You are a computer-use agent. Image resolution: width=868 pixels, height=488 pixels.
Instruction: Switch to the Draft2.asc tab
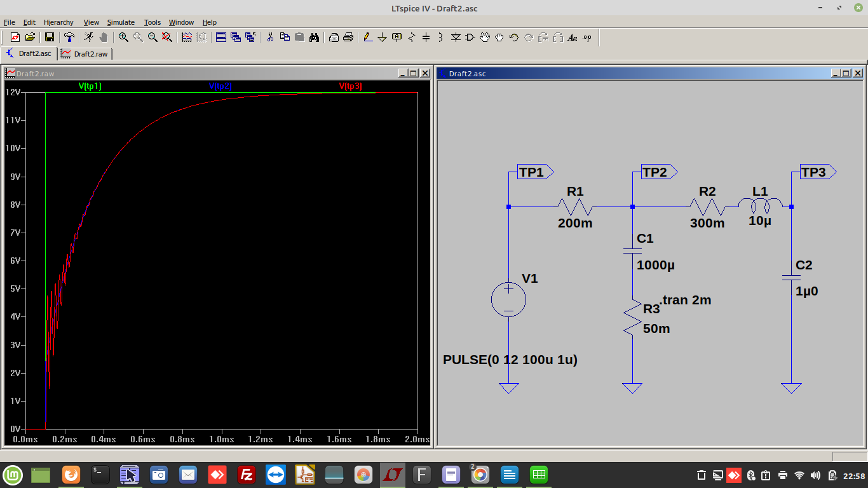(29, 53)
